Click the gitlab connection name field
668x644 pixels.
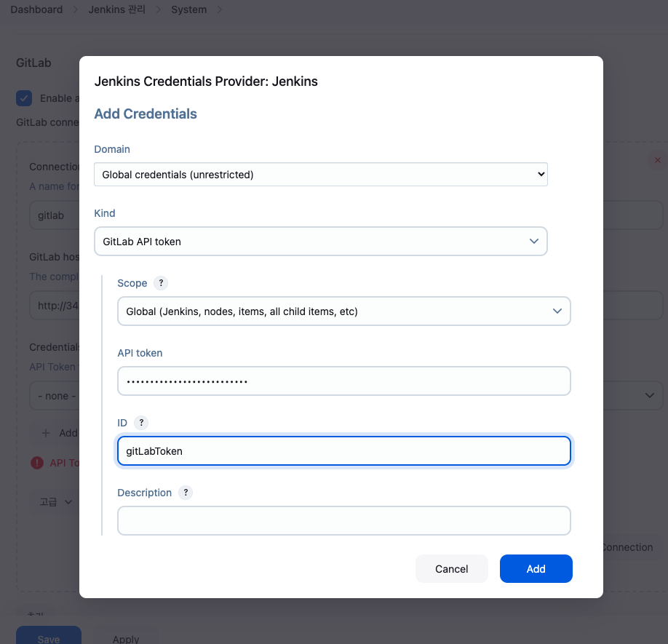point(55,215)
